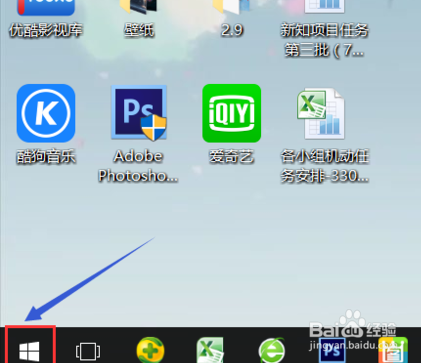This screenshot has width=426, height=363.
Task: Open Task View in the taskbar
Action: (88, 351)
